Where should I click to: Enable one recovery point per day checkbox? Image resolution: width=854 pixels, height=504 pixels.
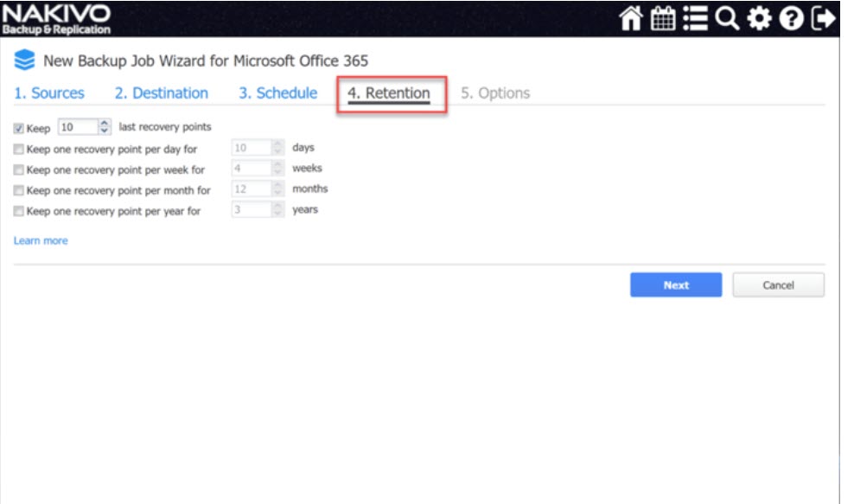click(x=18, y=149)
